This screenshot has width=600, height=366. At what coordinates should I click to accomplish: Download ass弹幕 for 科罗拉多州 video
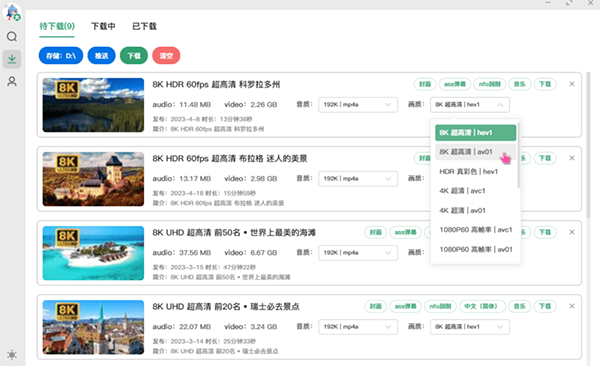click(455, 84)
